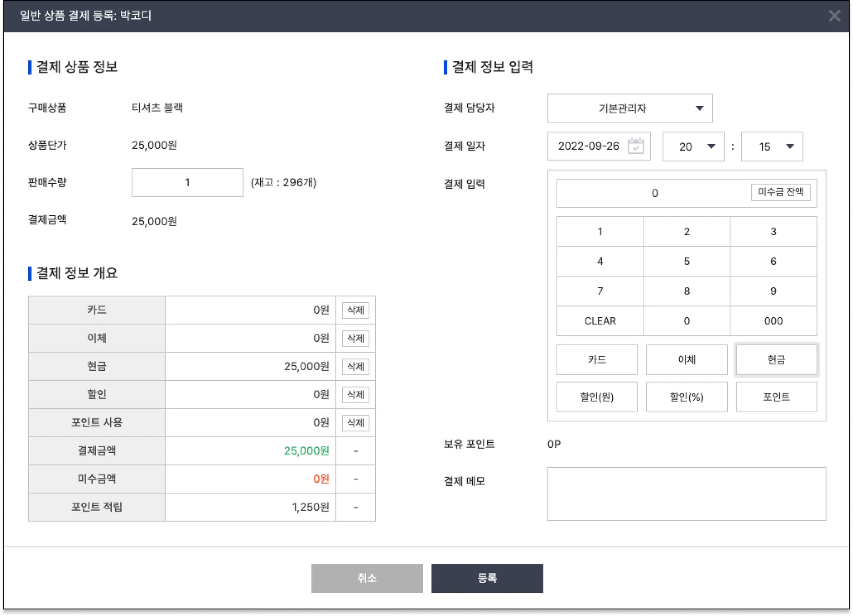853x616 pixels.
Task: Click the 등록 submit button
Action: coord(487,578)
